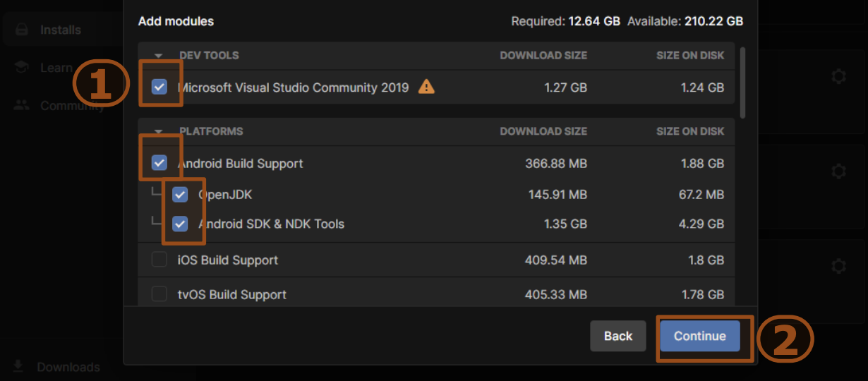Viewport: 868px width, 381px height.
Task: Click the module list vertical scrollbar
Action: 742,81
